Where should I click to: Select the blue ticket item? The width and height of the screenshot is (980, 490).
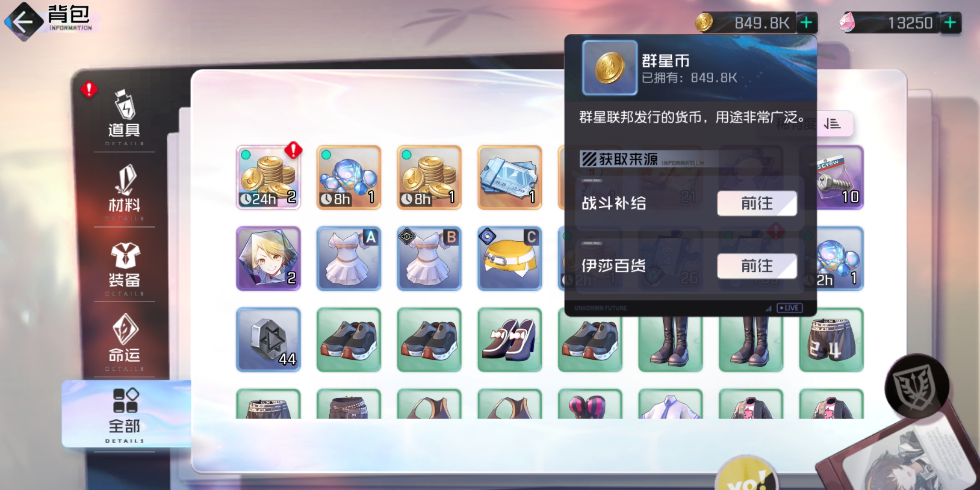click(510, 177)
